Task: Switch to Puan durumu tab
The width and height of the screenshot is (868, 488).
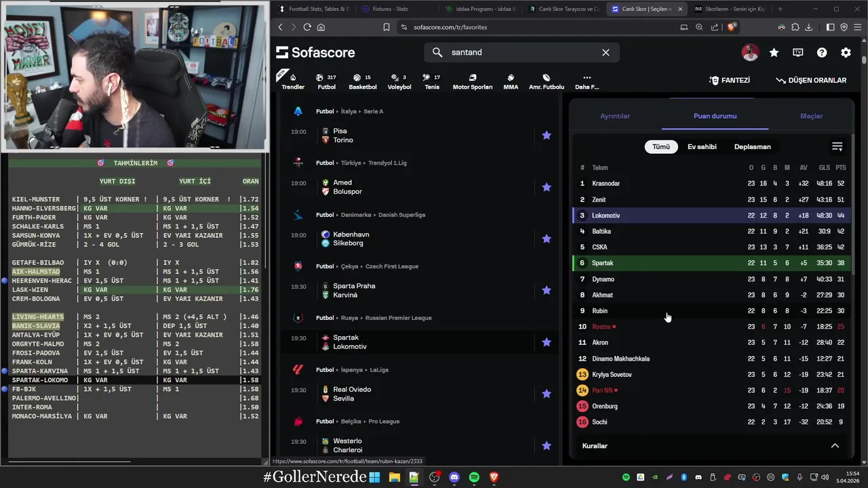Action: pyautogui.click(x=715, y=116)
